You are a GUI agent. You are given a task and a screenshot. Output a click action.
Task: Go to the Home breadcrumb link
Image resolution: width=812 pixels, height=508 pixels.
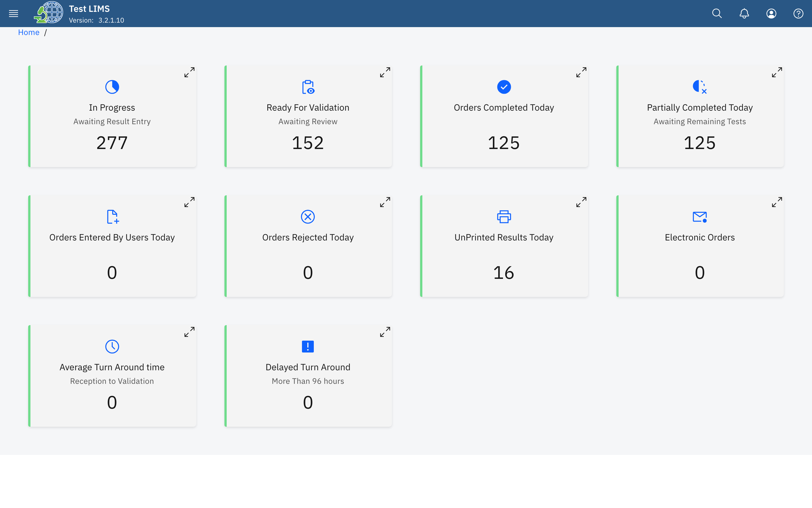29,32
